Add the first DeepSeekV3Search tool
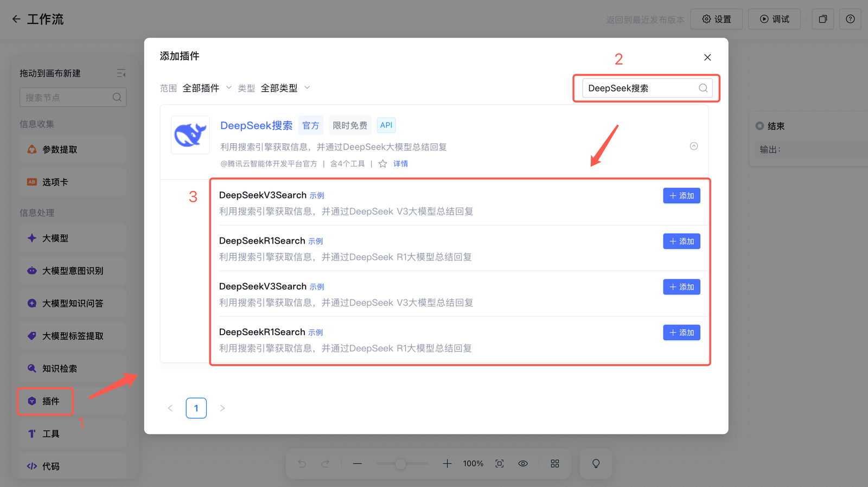 pos(681,196)
